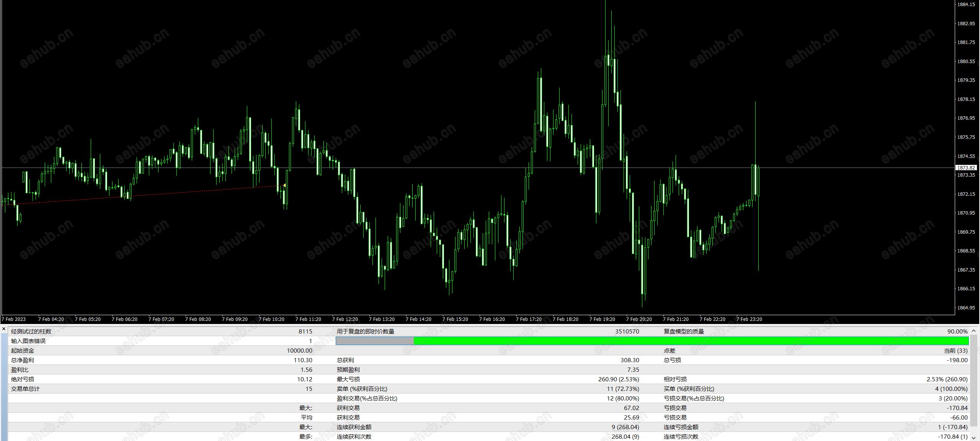Click the report scrollbar up arrow
Viewport: 980px width, 441px height.
point(974,331)
